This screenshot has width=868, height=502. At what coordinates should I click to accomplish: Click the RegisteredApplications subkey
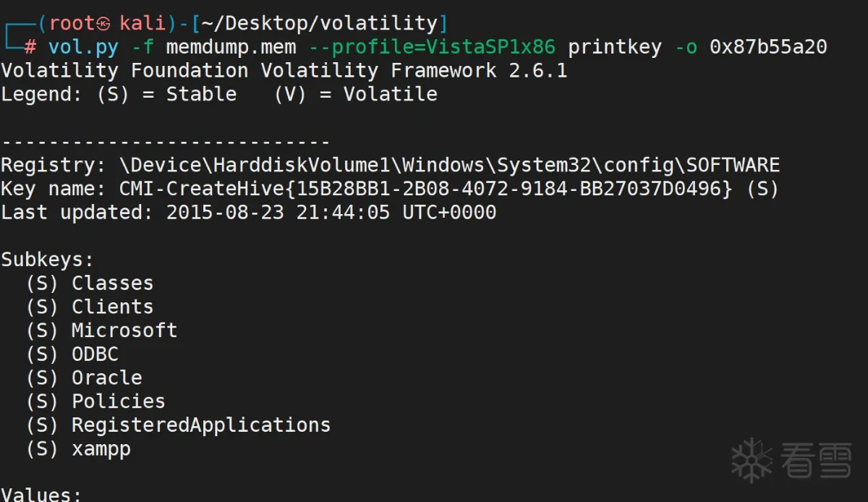point(200,425)
